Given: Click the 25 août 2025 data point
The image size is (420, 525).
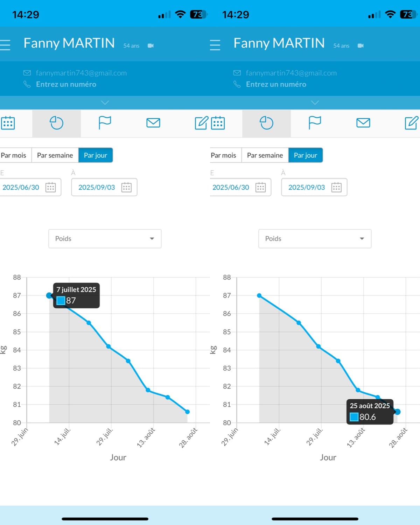Looking at the screenshot, I should pos(397,412).
